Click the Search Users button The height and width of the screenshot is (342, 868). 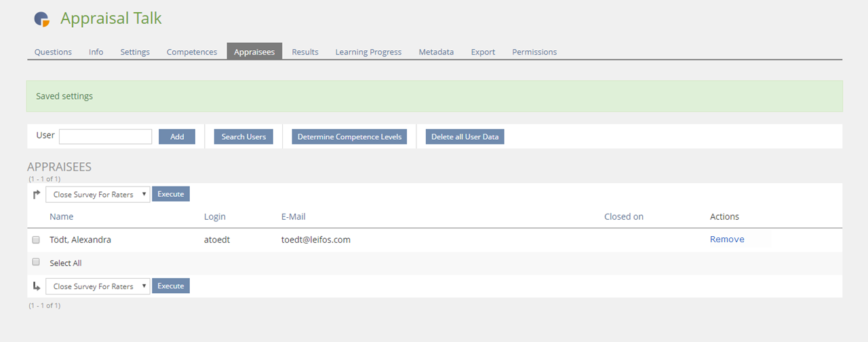coord(243,136)
